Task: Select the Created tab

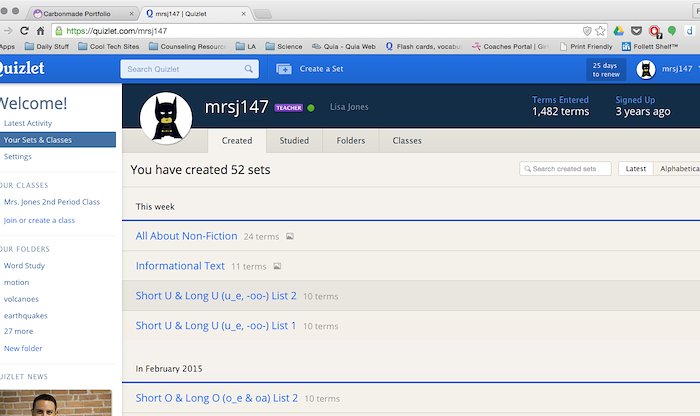Action: coord(237,141)
